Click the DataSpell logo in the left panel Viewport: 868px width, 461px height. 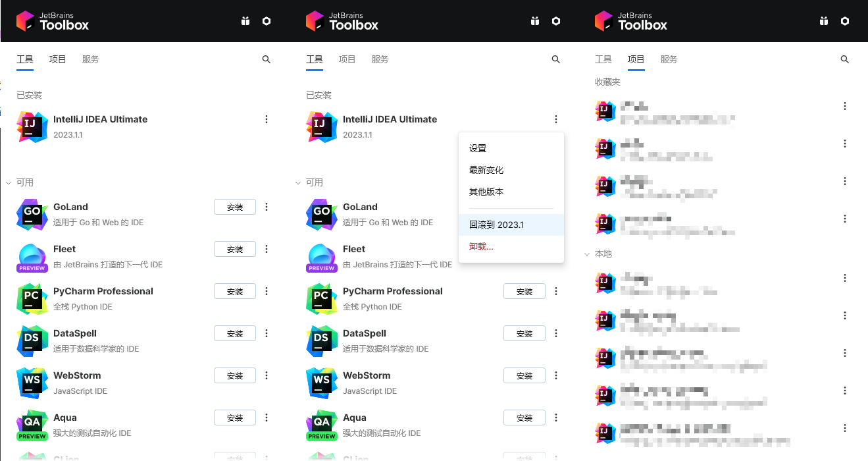[32, 340]
